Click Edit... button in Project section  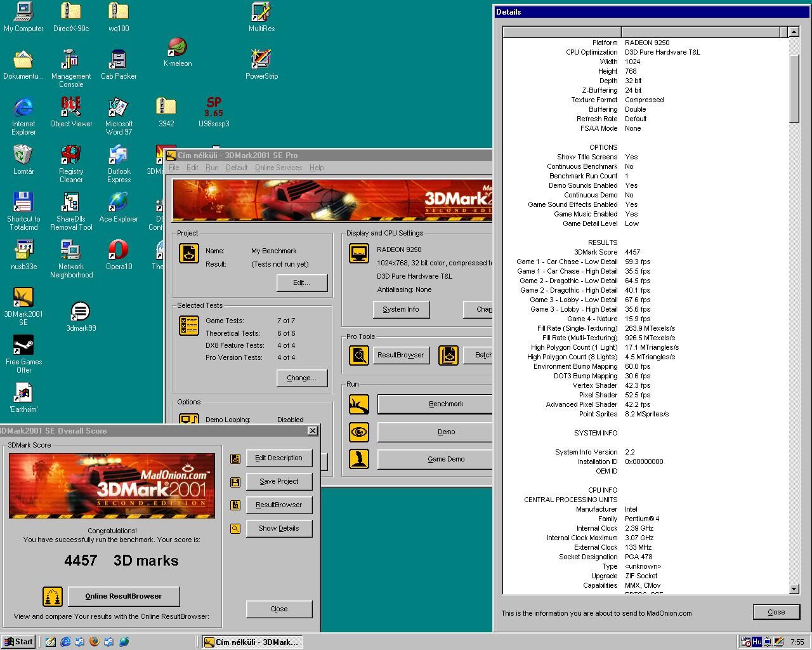302,282
